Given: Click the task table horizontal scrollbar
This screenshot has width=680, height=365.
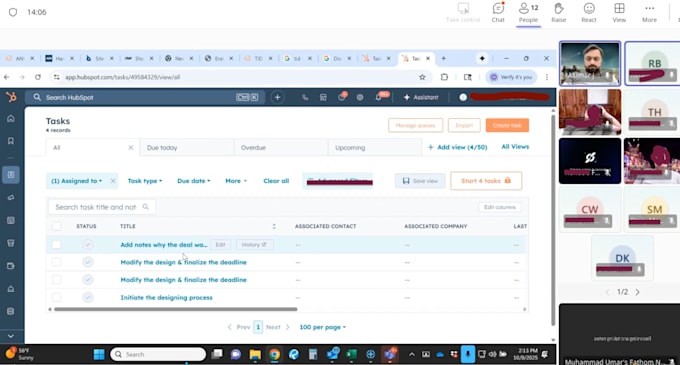Looking at the screenshot, I should click(176, 309).
